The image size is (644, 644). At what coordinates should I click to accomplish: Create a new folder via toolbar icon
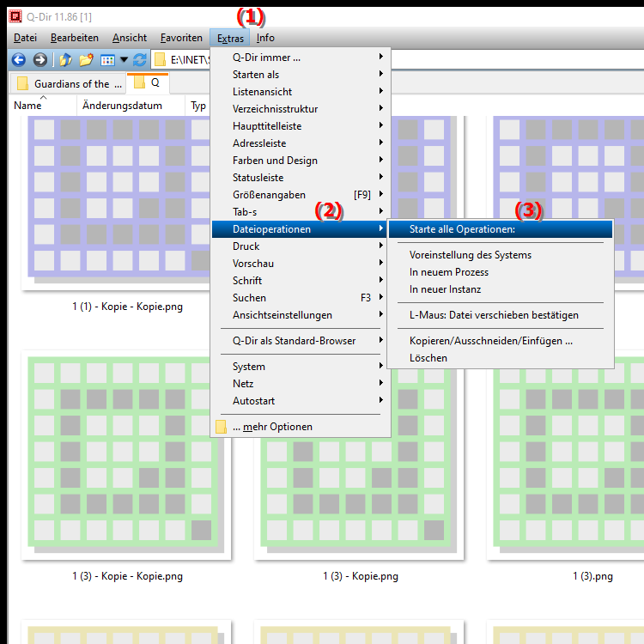coord(86,60)
